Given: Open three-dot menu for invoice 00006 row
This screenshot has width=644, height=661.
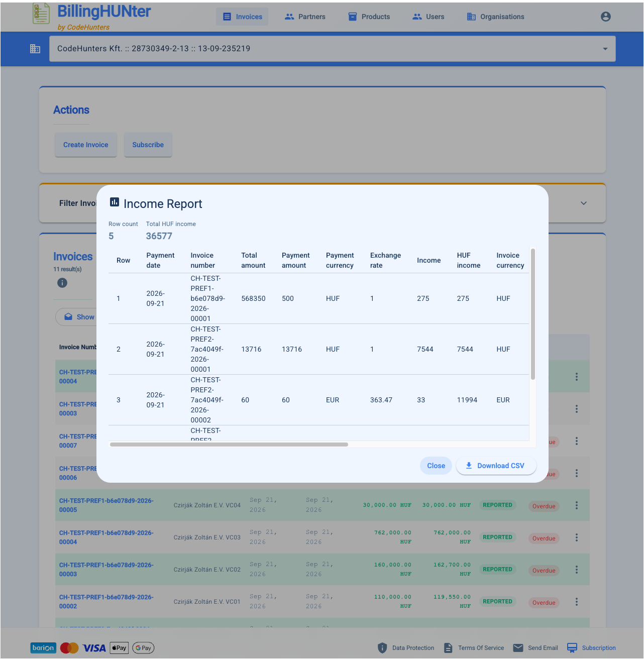Looking at the screenshot, I should (577, 473).
